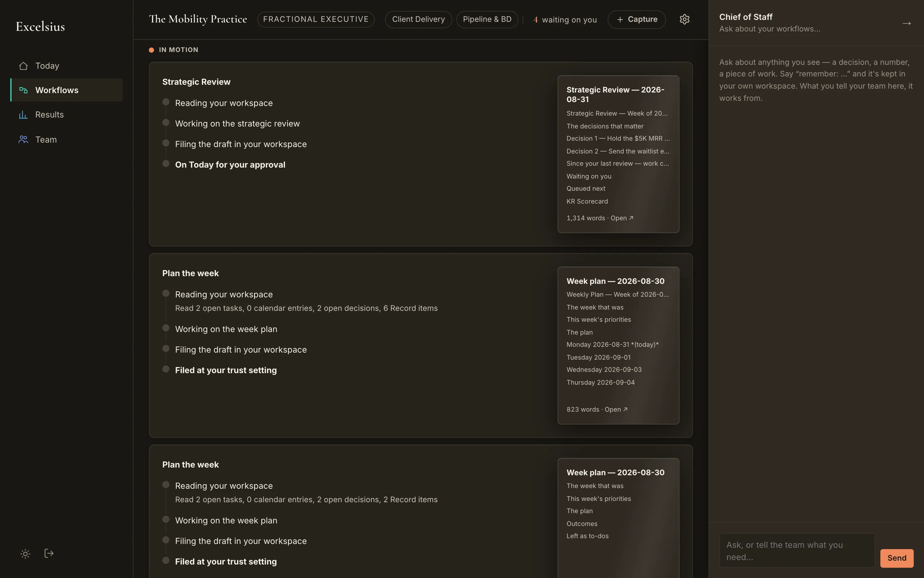Click 'Since your last review' outline line
The height and width of the screenshot is (578, 924).
(x=617, y=164)
